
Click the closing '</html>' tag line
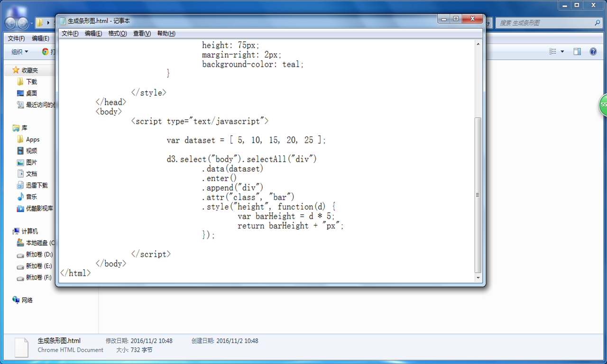tap(75, 273)
